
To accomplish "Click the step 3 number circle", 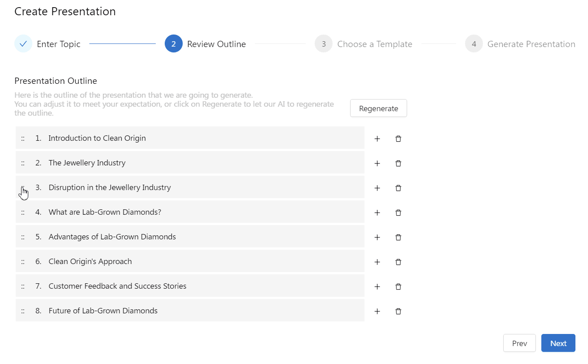I will coord(324,44).
